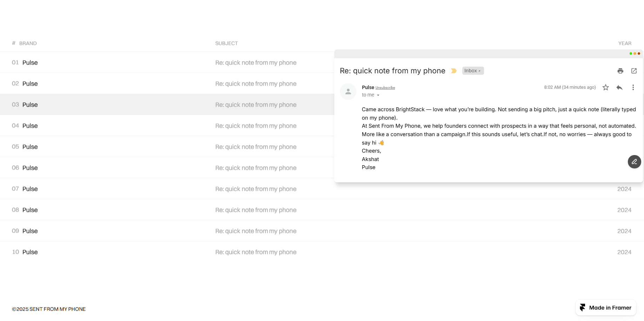The width and height of the screenshot is (644, 321).
Task: Click the yellow importance marker icon
Action: 454,71
